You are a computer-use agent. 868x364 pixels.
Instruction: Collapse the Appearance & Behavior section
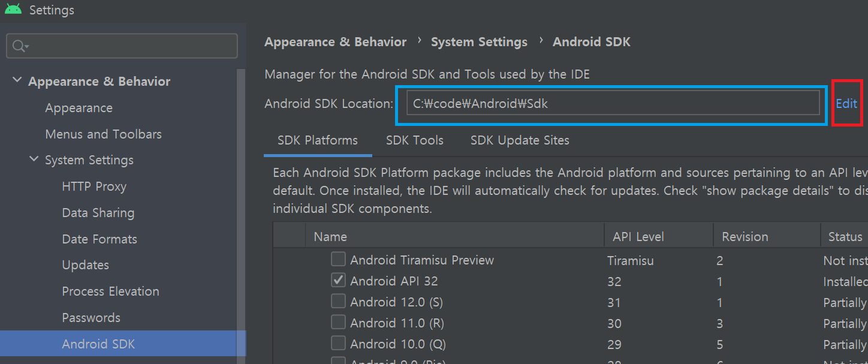click(17, 80)
